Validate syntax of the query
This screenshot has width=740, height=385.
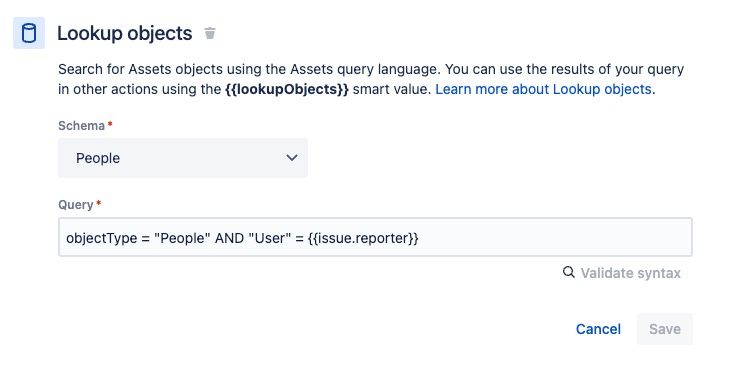pyautogui.click(x=631, y=273)
